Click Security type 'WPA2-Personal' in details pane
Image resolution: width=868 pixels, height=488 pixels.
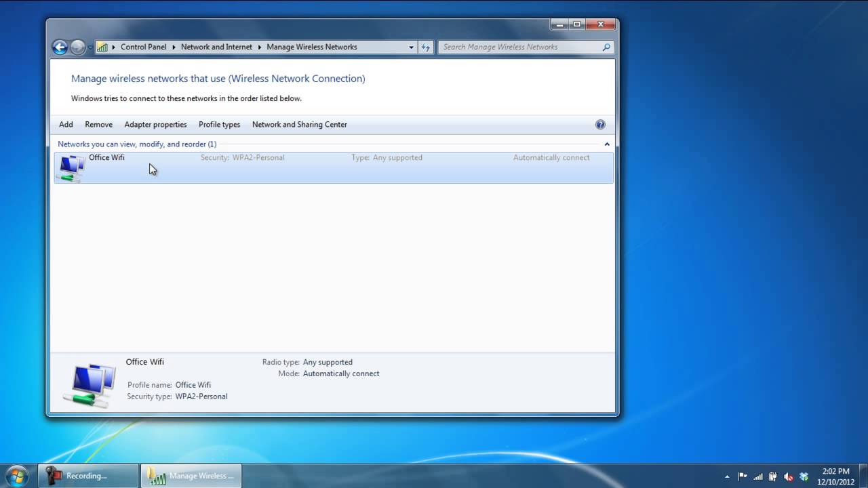pos(201,396)
